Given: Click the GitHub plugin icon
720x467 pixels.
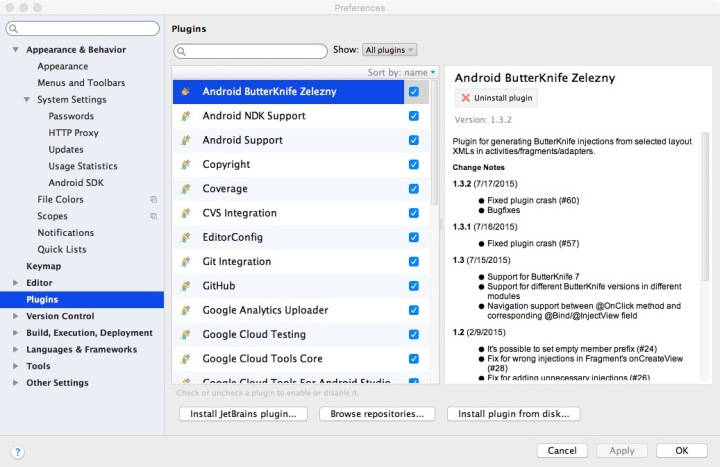Looking at the screenshot, I should tap(186, 286).
